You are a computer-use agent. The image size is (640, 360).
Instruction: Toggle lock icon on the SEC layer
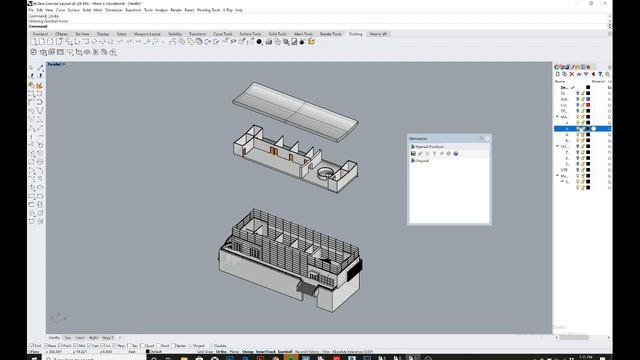(x=583, y=146)
